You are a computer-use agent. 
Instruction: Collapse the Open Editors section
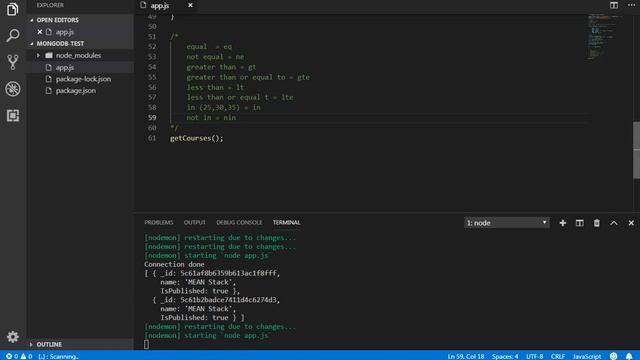(31, 20)
